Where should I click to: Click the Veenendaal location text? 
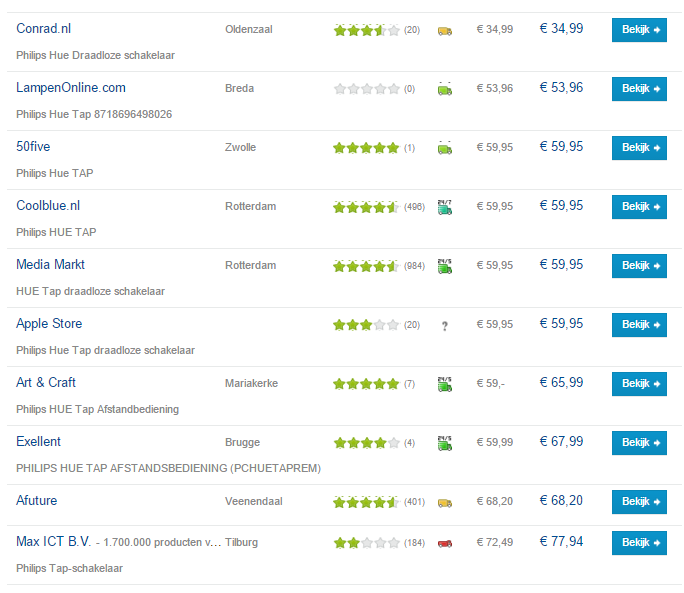(x=253, y=501)
